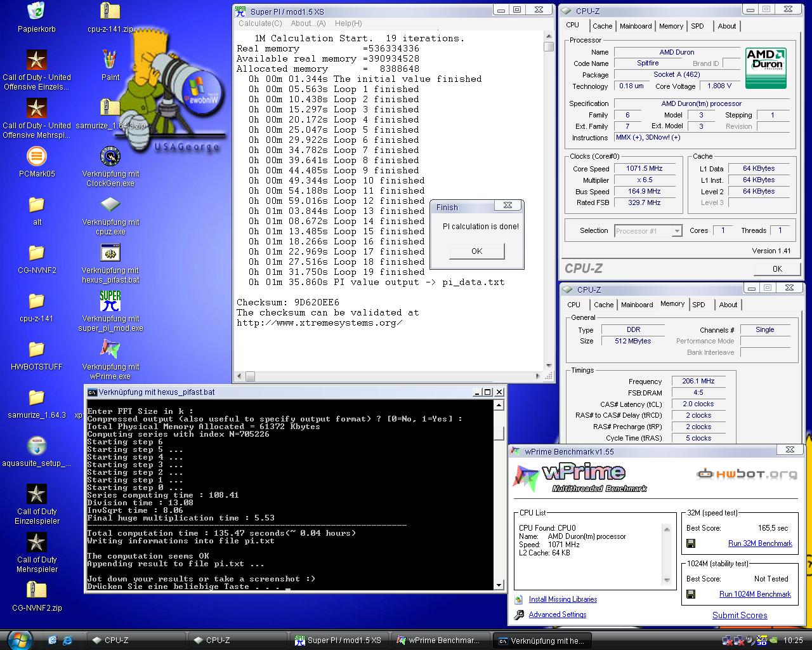
Task: Click the save icon for 32M score
Action: [691, 543]
